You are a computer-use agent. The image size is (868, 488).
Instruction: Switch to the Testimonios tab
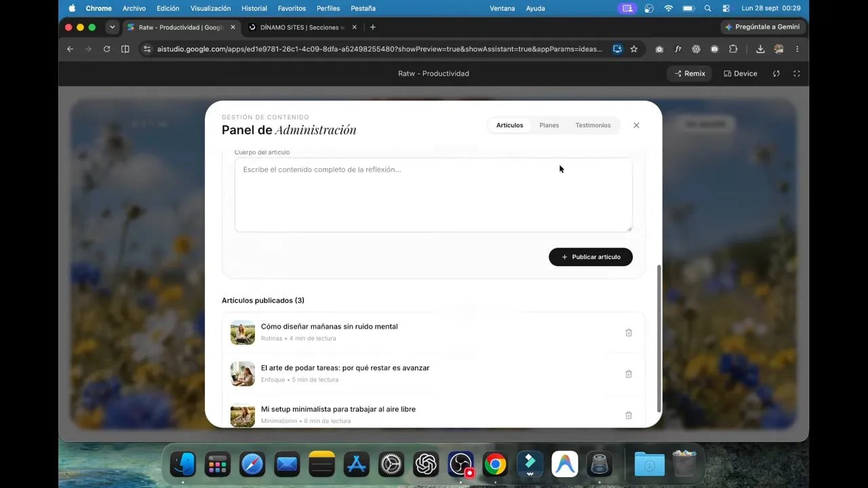click(x=593, y=125)
